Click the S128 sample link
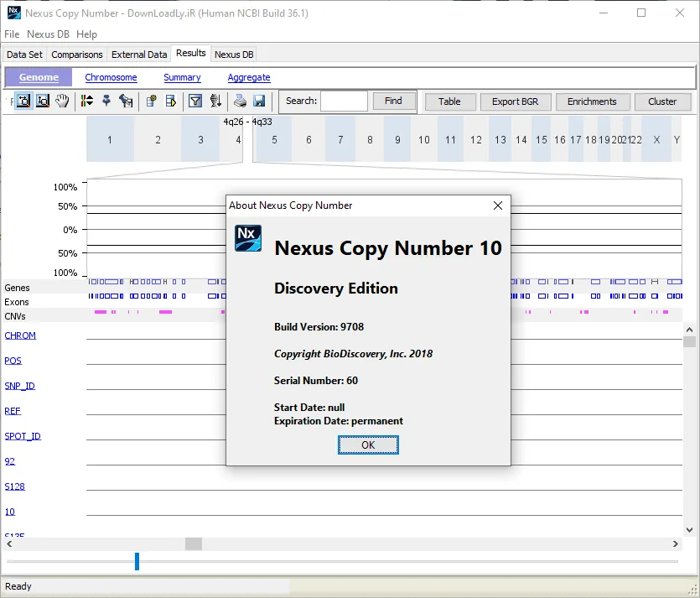Screen dimensions: 700x598 [x=15, y=486]
